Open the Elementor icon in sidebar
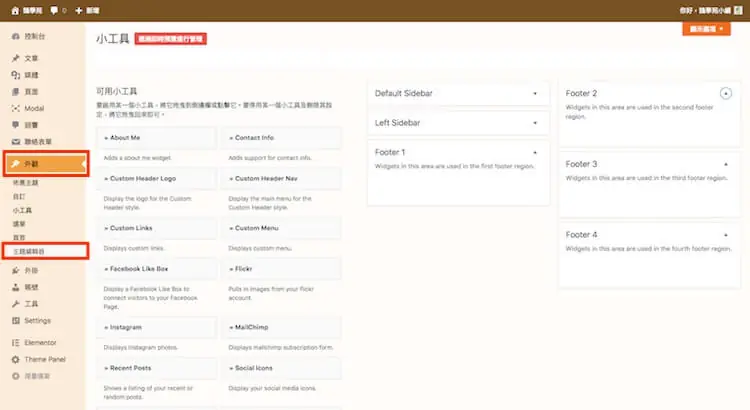The image size is (750, 410). pyautogui.click(x=16, y=343)
